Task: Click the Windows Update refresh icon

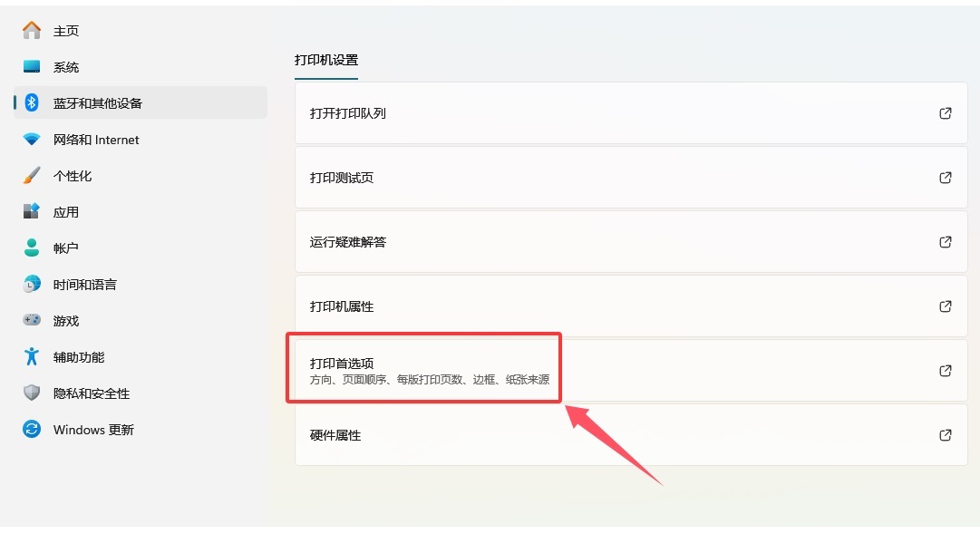Action: coord(31,429)
